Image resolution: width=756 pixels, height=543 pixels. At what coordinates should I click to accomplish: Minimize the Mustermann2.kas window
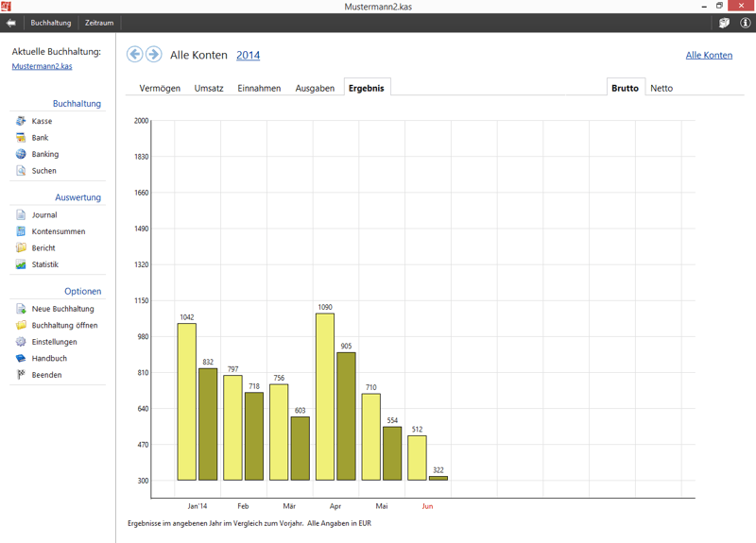(x=704, y=6)
